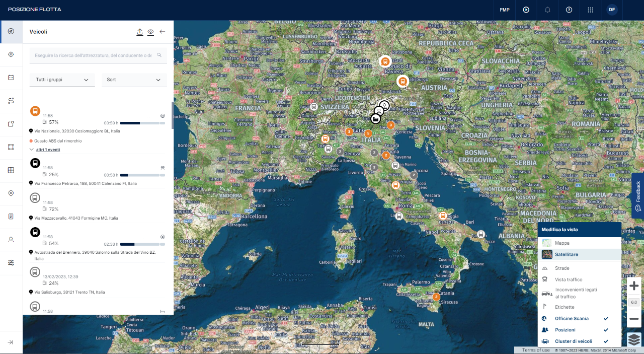Open the route path sidebar icon

pyautogui.click(x=11, y=101)
